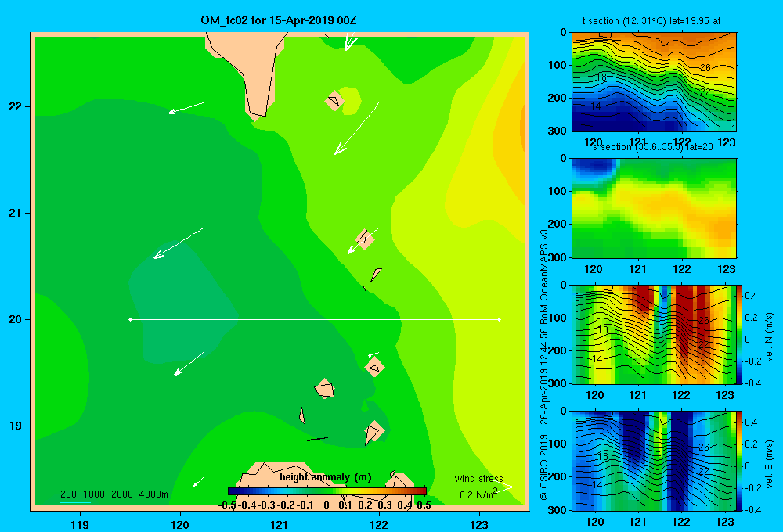Screen dimensions: 783x532
Task: Click the 'height anomaly (m)' label
Action: (x=326, y=477)
